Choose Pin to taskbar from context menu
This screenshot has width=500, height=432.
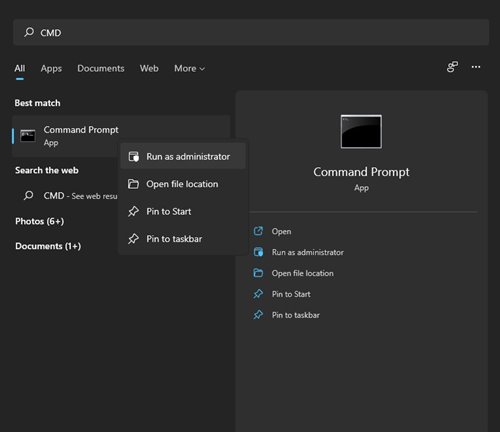[183, 239]
